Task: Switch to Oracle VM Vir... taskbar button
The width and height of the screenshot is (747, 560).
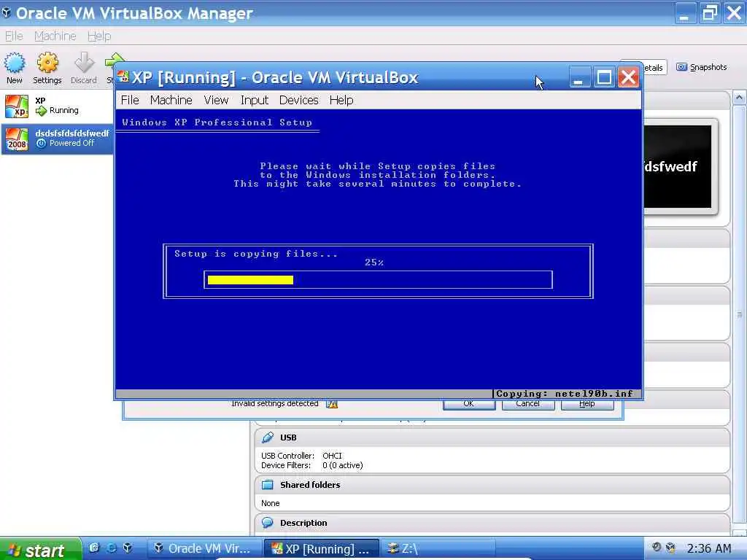Action: coord(204,548)
